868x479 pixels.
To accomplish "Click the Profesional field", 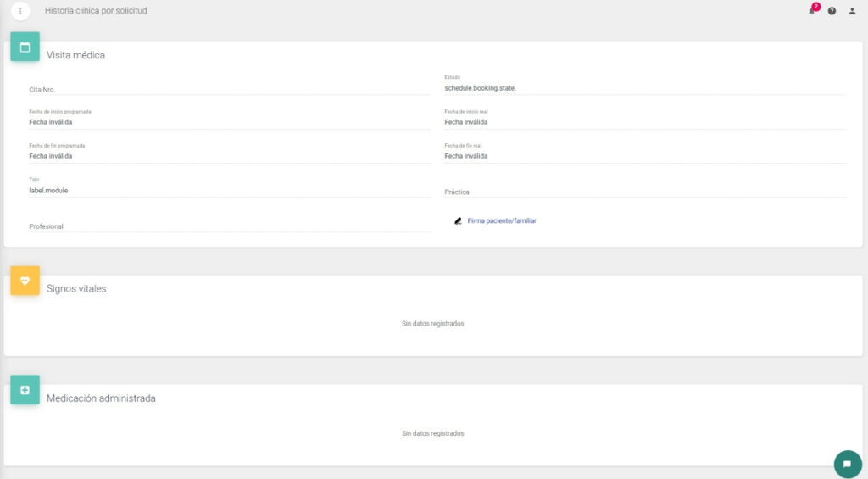I will click(229, 226).
